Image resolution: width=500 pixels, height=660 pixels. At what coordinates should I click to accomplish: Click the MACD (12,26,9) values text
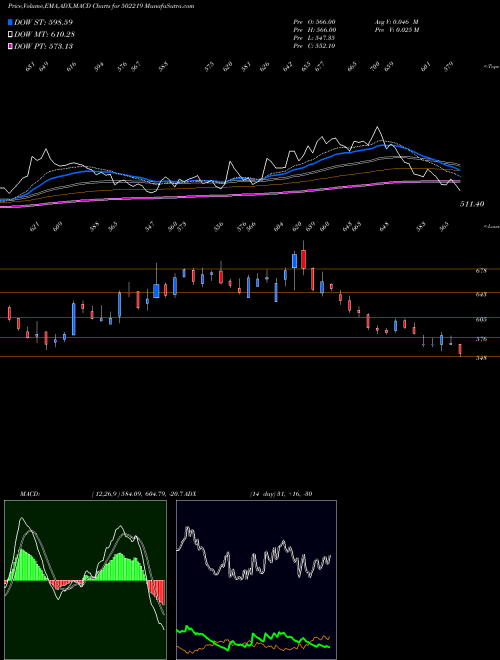tap(137, 494)
